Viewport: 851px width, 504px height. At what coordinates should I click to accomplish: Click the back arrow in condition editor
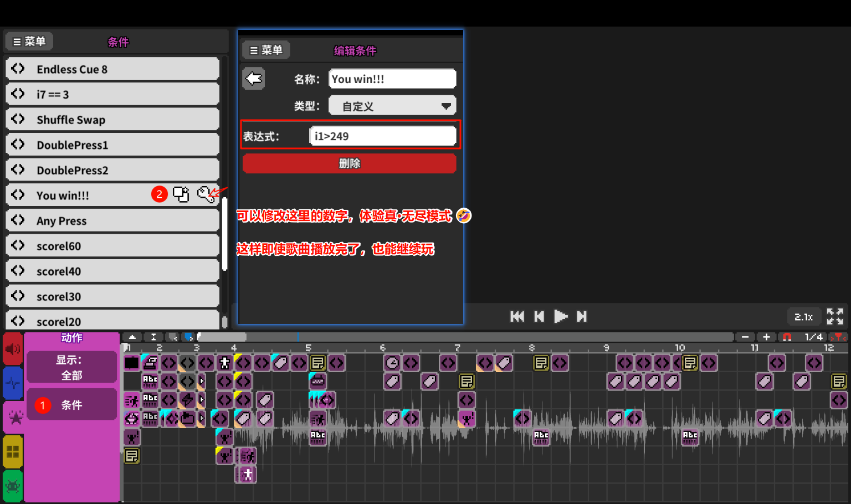254,79
